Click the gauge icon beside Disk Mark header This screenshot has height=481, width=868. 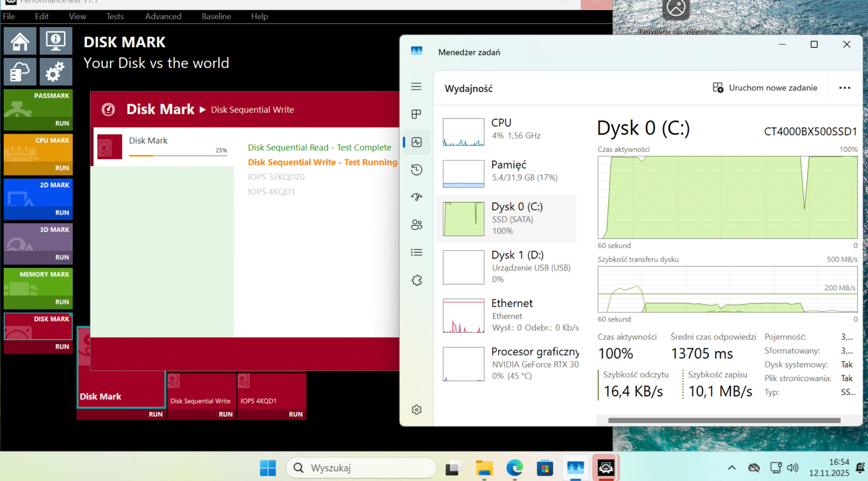(108, 110)
